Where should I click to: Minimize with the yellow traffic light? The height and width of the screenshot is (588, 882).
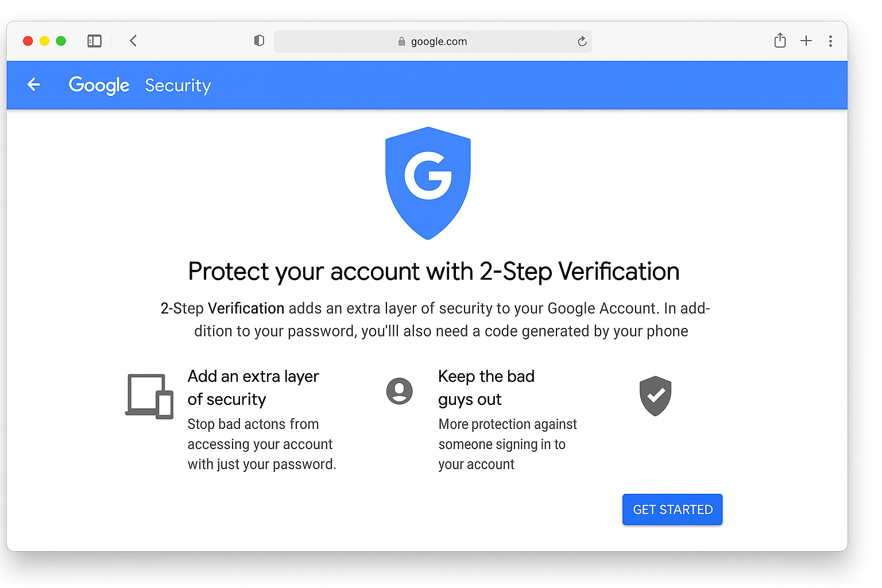[x=44, y=41]
